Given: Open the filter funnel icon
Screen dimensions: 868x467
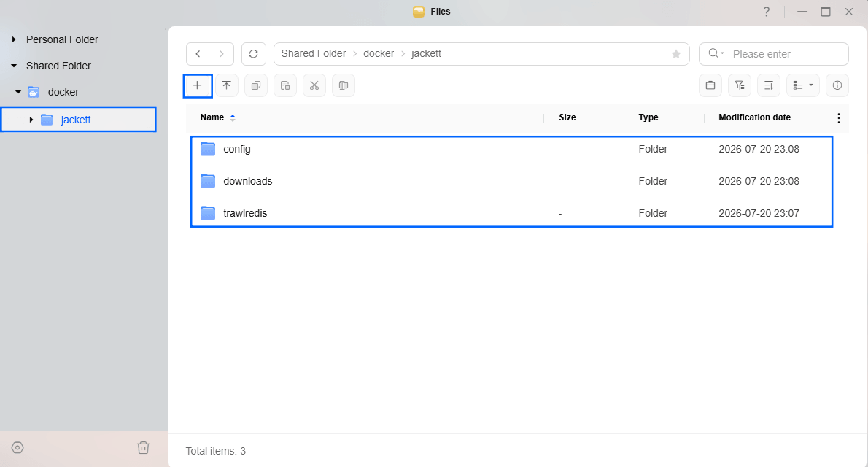Looking at the screenshot, I should 740,85.
